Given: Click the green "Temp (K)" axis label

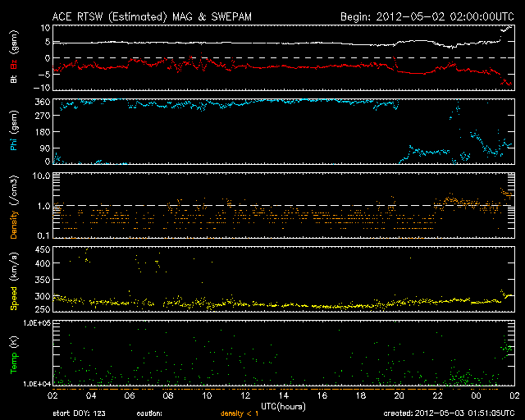Looking at the screenshot, I should click(x=14, y=355).
